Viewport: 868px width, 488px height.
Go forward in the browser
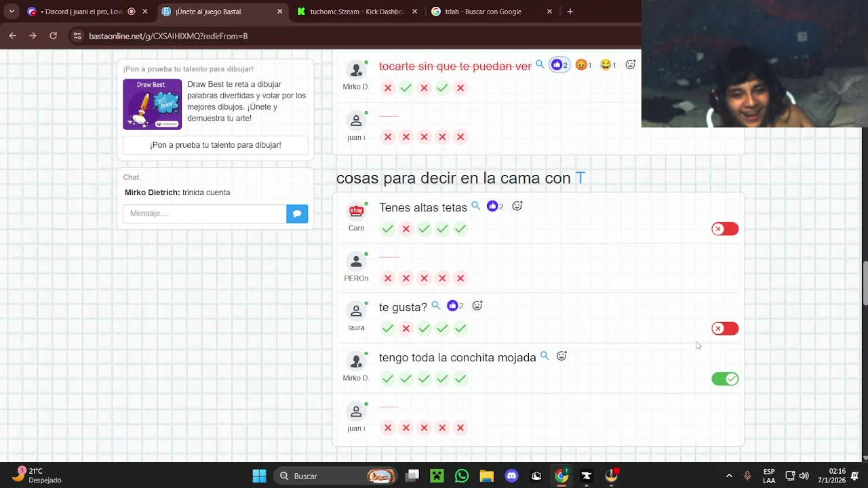coord(33,36)
